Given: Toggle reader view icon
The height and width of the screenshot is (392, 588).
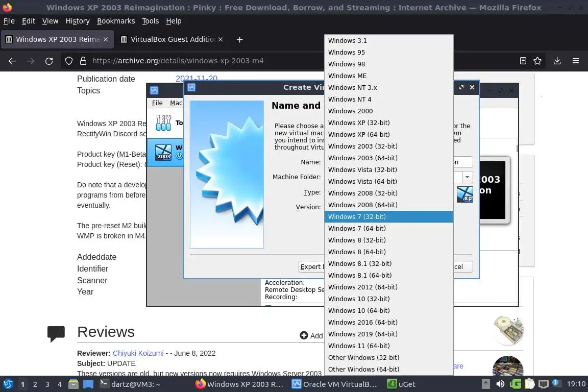Looking at the screenshot, I should (523, 61).
